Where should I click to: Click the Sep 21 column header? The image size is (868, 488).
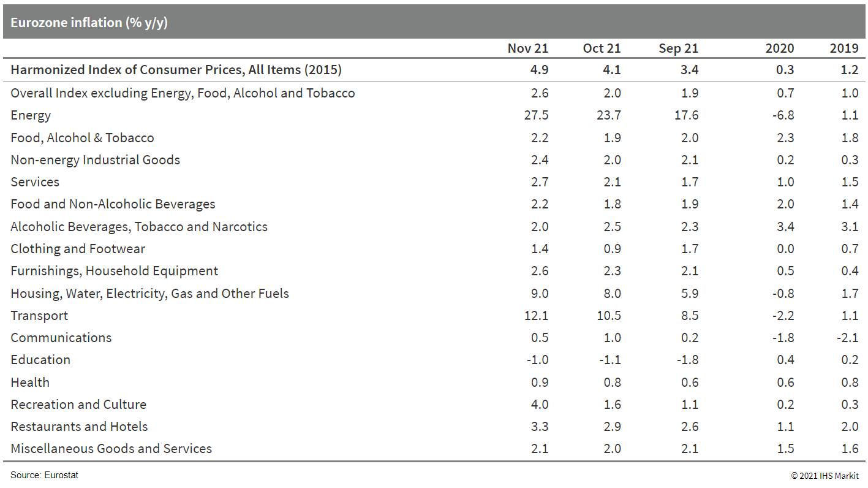click(678, 48)
